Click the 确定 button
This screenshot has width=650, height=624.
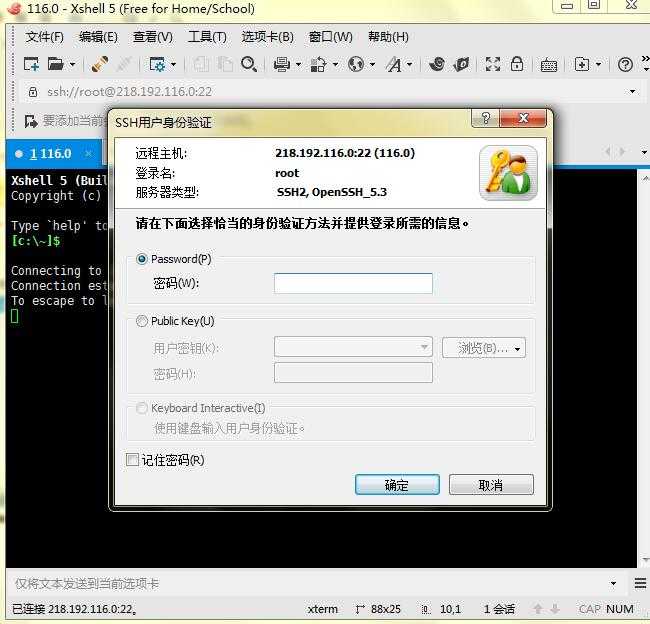coord(397,485)
